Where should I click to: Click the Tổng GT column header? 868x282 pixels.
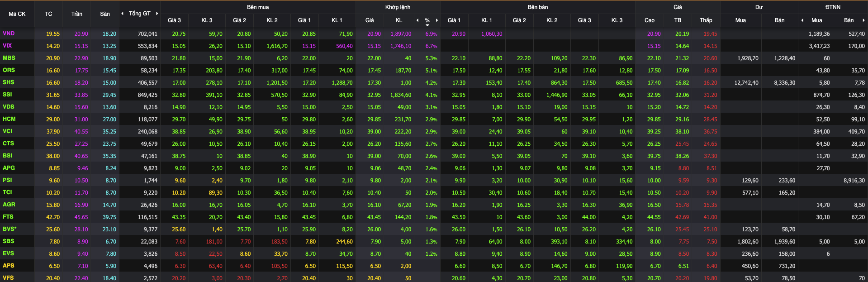click(140, 14)
